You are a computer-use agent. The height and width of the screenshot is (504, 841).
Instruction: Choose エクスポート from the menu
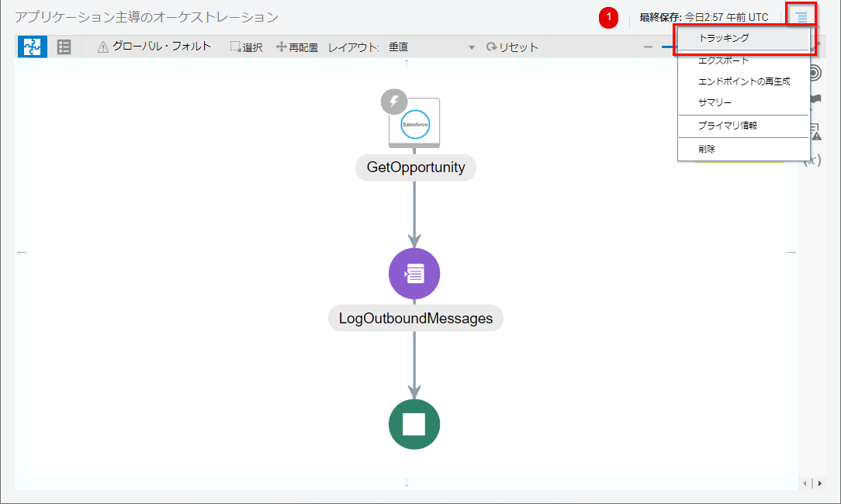click(x=723, y=60)
